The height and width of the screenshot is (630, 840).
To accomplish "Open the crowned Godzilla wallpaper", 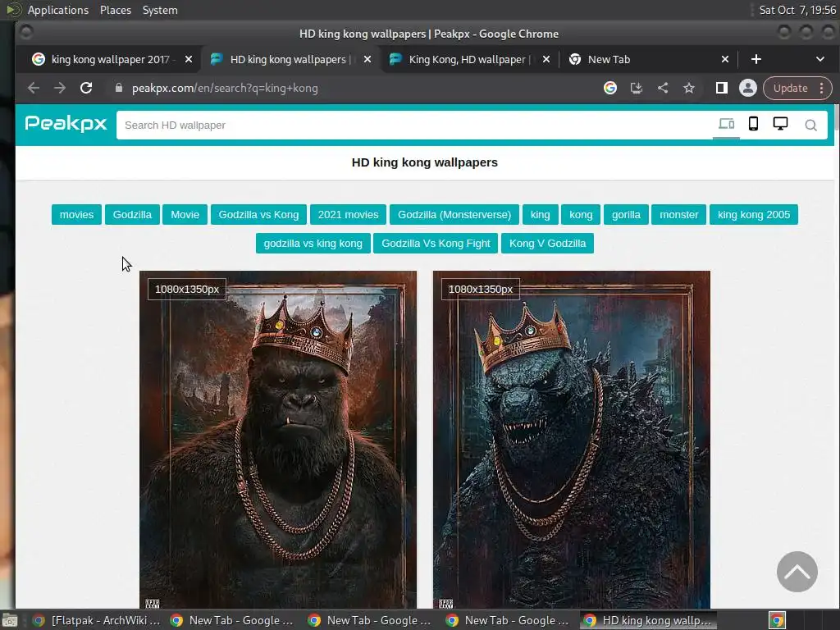I will tap(572, 440).
